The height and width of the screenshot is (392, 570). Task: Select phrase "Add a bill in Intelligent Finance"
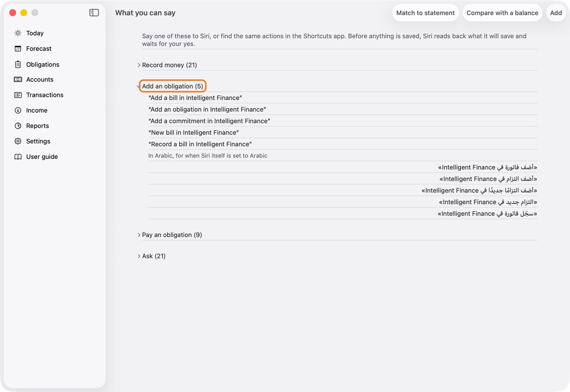click(x=195, y=98)
